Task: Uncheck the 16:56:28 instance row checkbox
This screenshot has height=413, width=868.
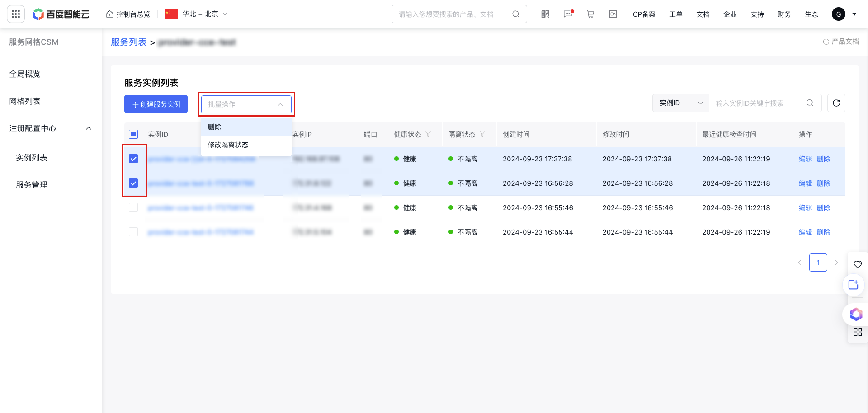Action: click(x=133, y=183)
